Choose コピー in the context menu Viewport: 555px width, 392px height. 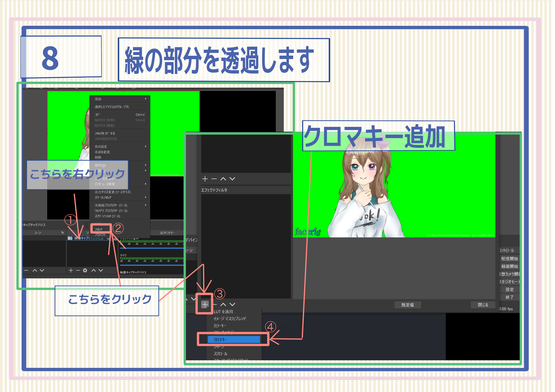tap(98, 114)
